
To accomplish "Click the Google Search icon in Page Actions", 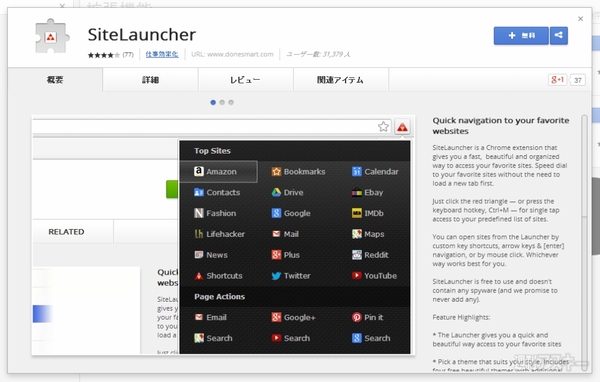I will 357,338.
